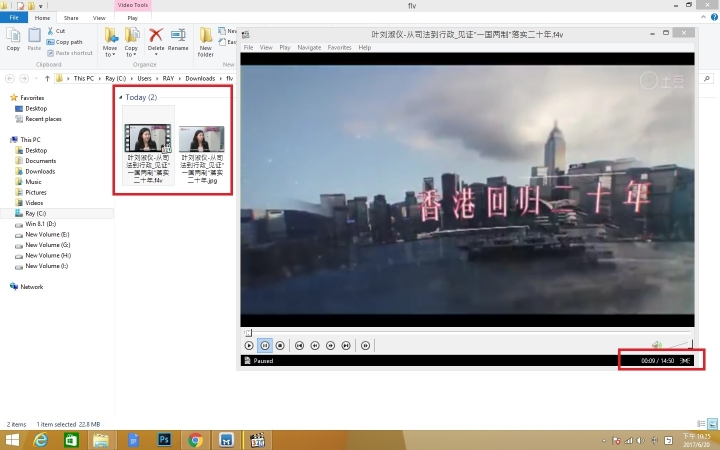Switch to Details view in status bar
Viewport: 720px width, 450px height.
point(701,424)
